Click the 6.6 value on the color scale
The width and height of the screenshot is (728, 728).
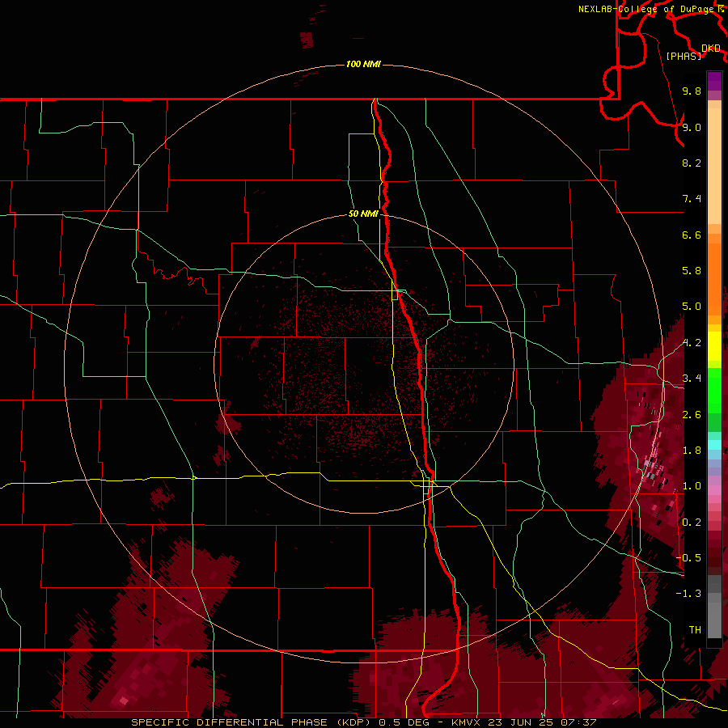click(692, 235)
